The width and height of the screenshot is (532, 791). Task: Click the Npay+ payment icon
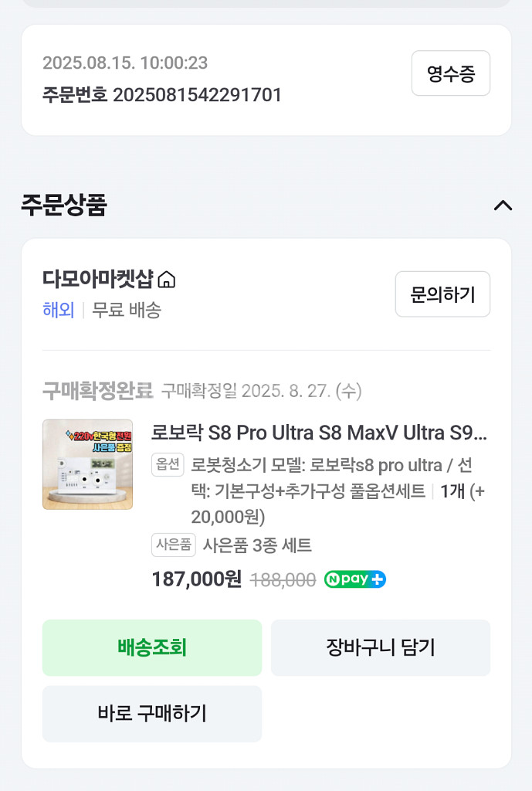point(354,579)
